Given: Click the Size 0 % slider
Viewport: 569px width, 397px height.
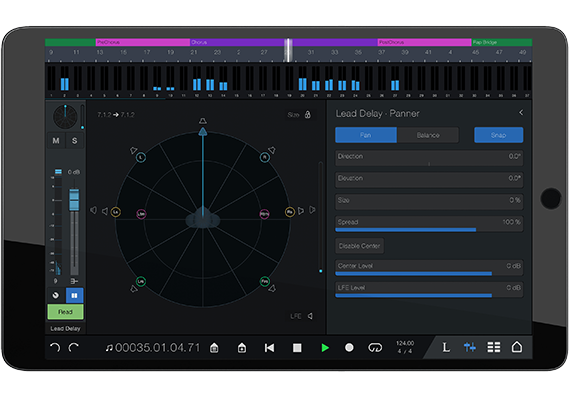Looking at the screenshot, I should [x=429, y=202].
